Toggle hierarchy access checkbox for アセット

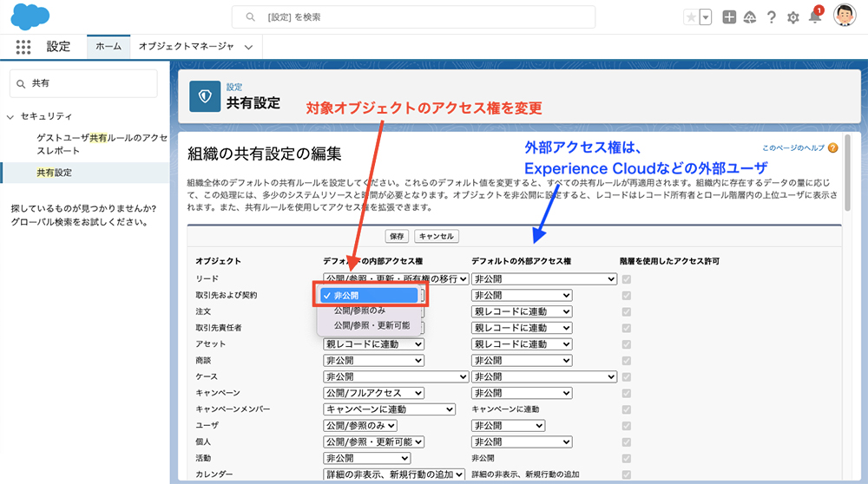pos(627,344)
